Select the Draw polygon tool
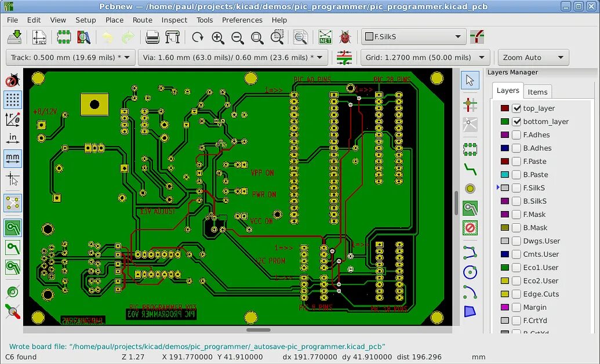 [470, 311]
